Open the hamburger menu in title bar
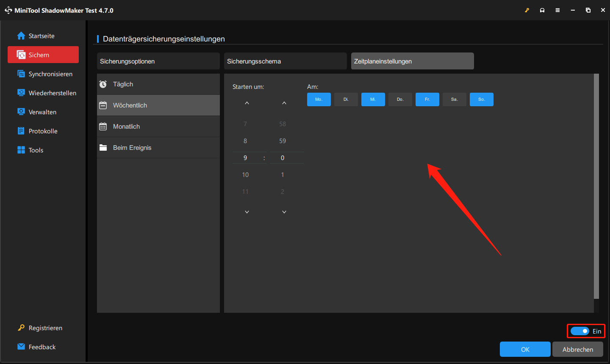The height and width of the screenshot is (364, 610). 557,10
